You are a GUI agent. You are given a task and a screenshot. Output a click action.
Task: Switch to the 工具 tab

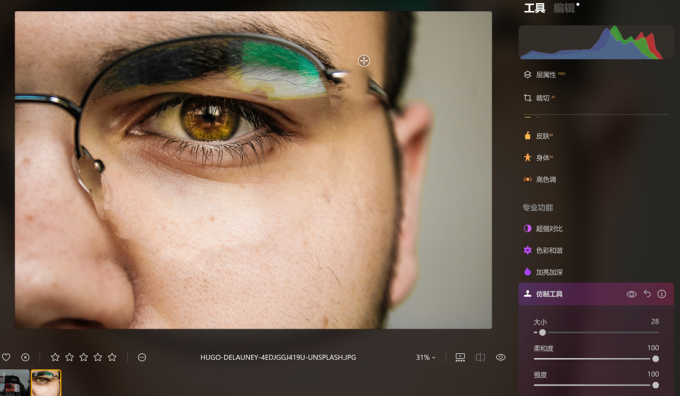(x=534, y=8)
